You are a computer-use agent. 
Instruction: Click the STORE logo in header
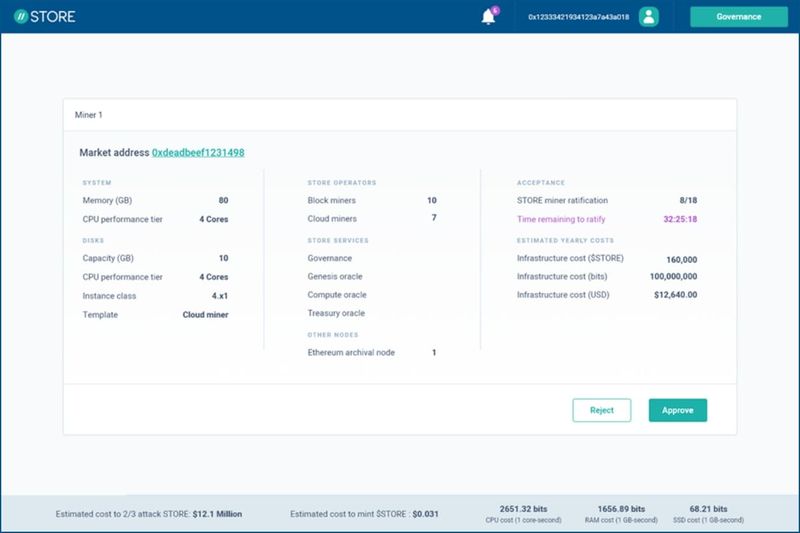pos(45,16)
